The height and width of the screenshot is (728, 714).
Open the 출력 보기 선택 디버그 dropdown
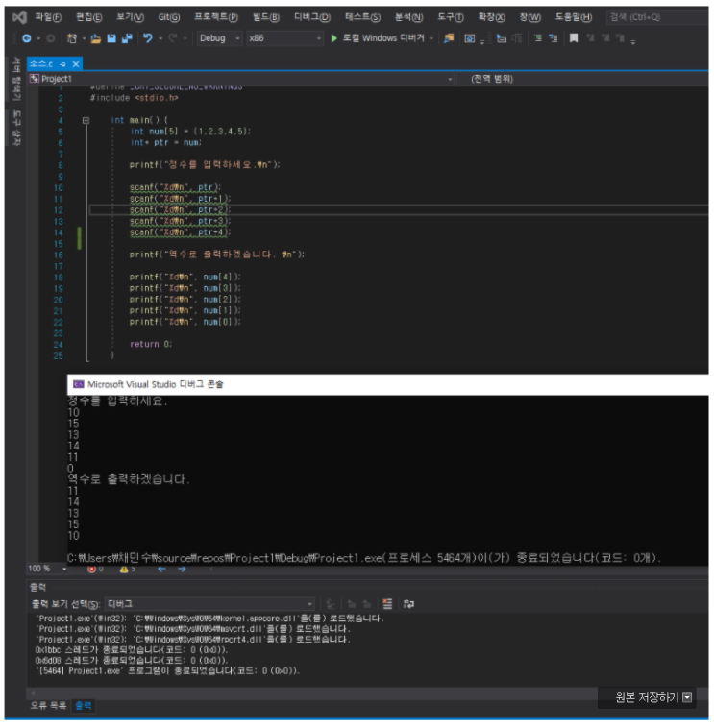tap(209, 604)
